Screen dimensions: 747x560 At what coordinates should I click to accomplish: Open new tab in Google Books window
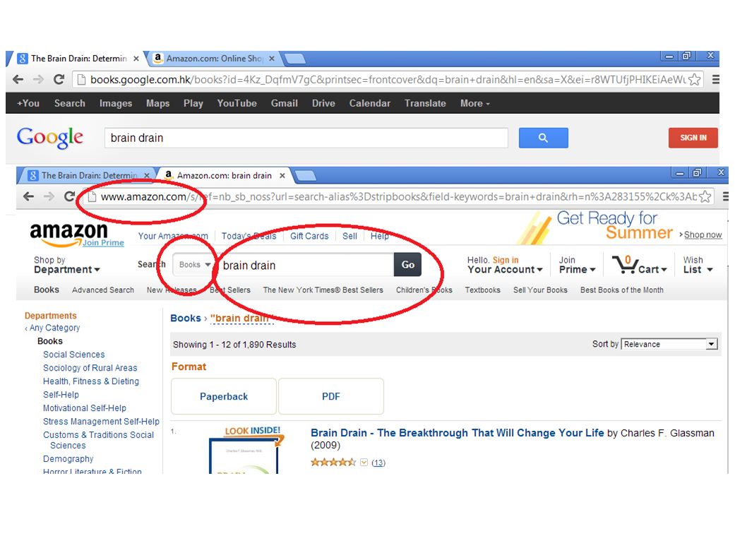(x=295, y=59)
